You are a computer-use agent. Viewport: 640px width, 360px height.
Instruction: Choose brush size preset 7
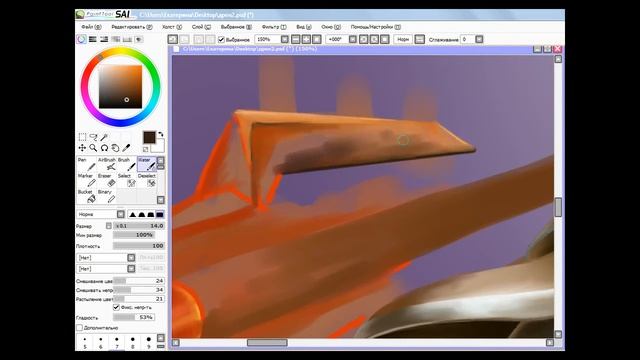[117, 342]
